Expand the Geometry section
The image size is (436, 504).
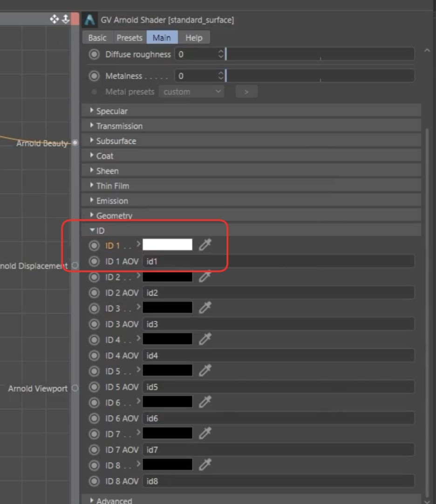(251, 215)
